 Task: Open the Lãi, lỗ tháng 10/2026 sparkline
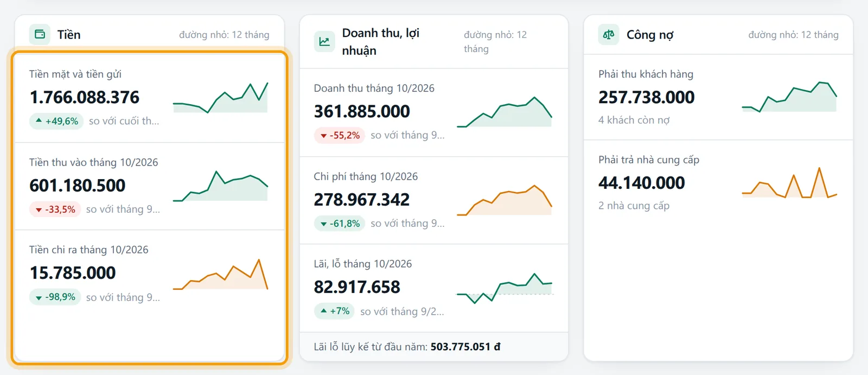[505, 288]
